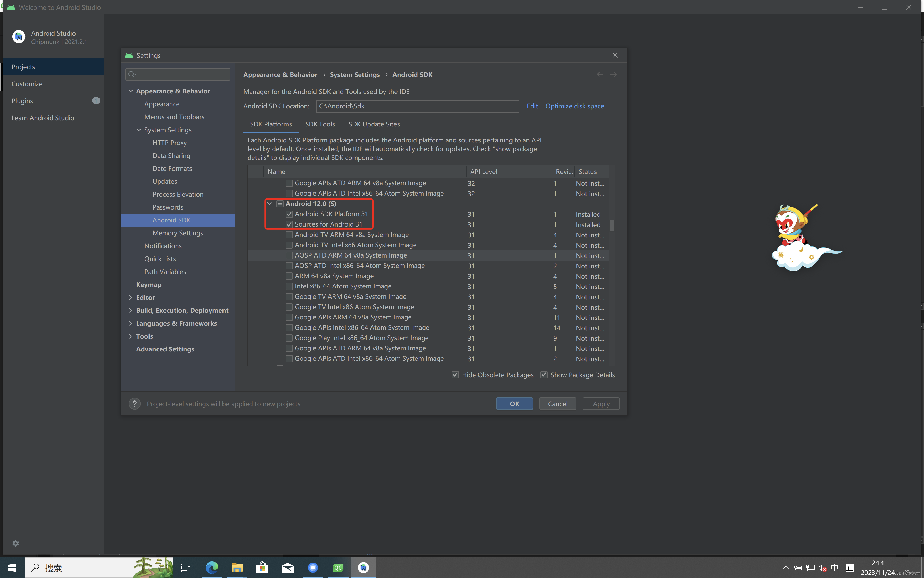Click the SDK list vertical scrollbar thumb
924x578 pixels.
(612, 226)
